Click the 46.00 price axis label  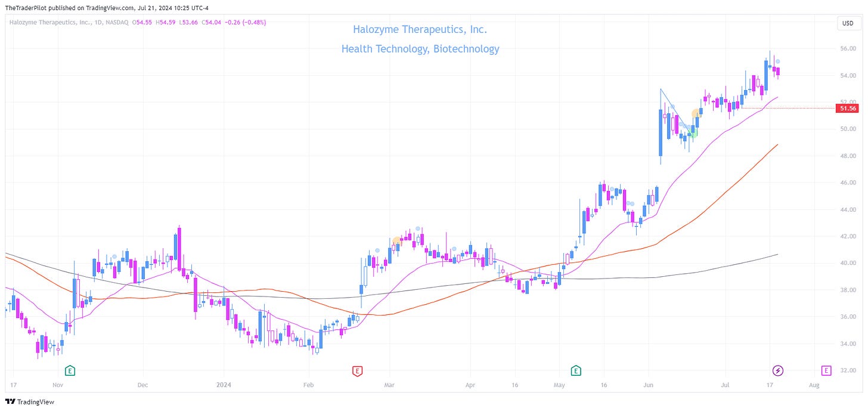[848, 183]
